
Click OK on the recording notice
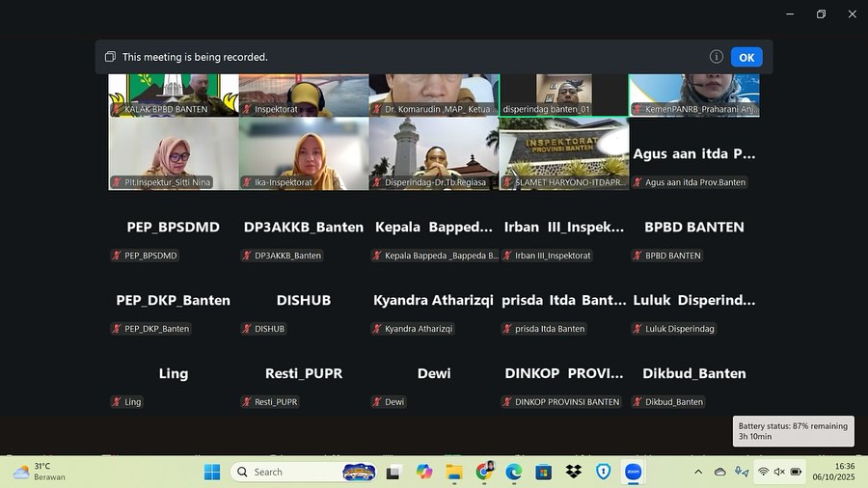746,57
